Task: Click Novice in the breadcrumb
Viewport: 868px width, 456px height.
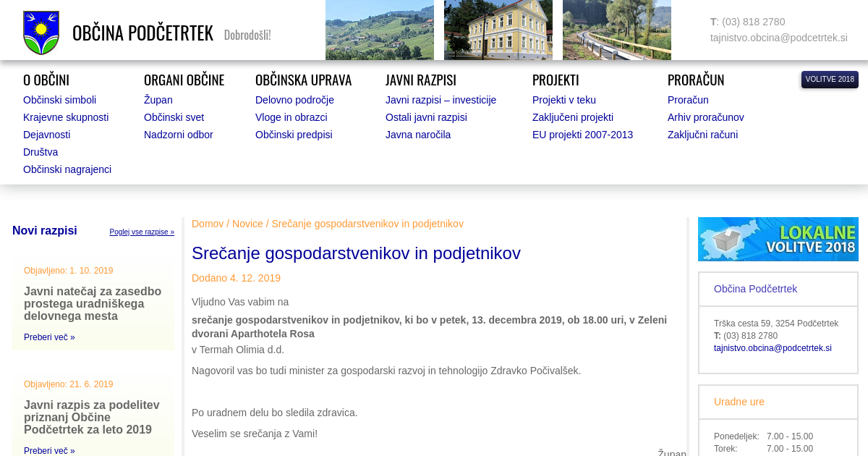Action: tap(247, 224)
